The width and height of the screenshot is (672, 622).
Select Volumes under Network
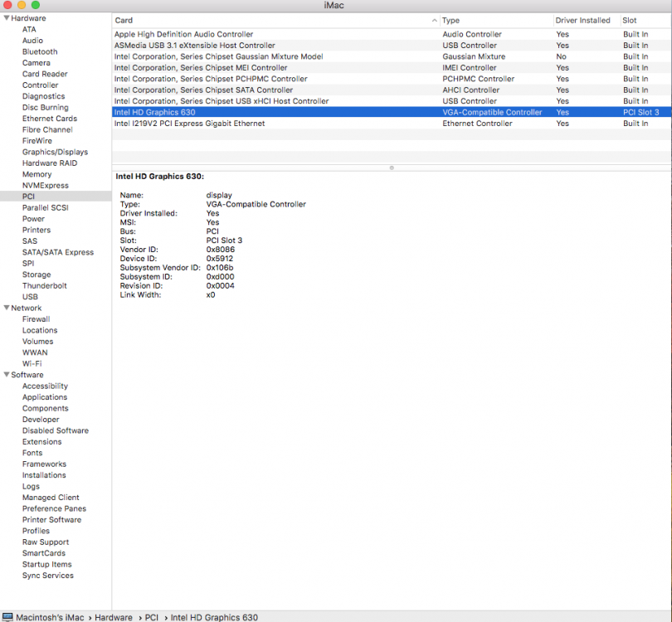[x=37, y=341]
